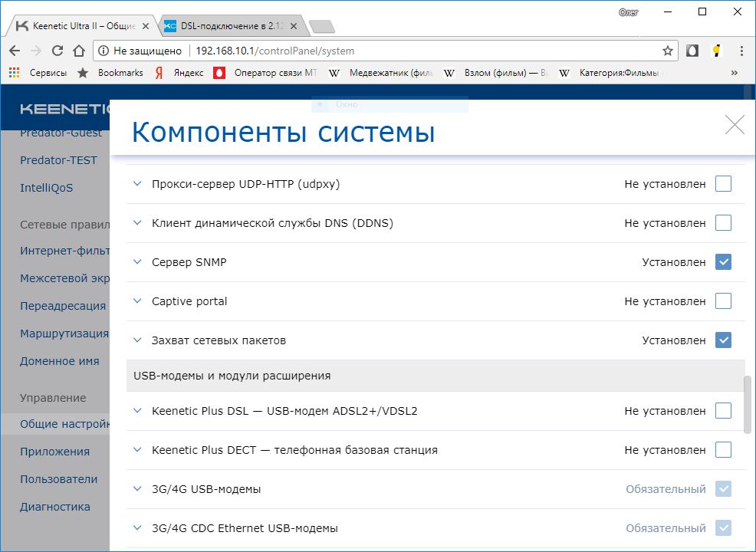The height and width of the screenshot is (552, 756).
Task: Check the Keenetic Plus DECT checkbox
Action: point(723,450)
